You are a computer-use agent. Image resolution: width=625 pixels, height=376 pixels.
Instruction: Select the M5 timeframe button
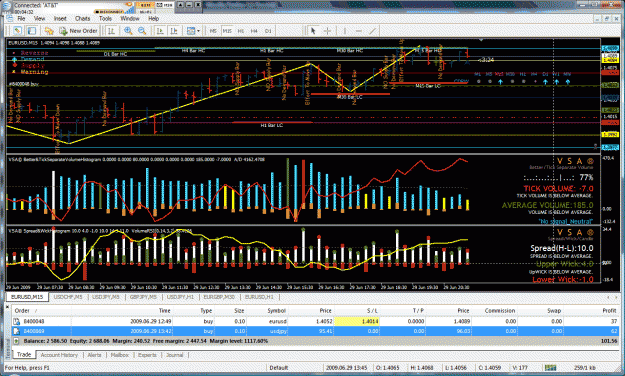[x=213, y=31]
